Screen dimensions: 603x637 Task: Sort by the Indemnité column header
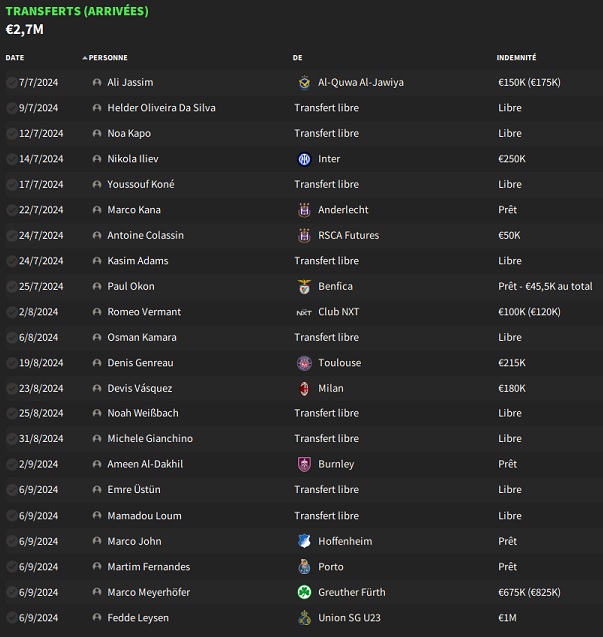516,58
